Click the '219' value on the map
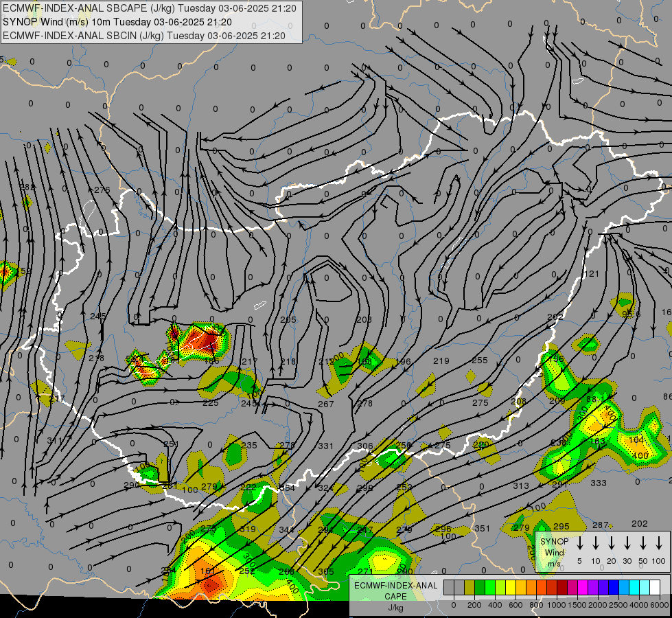Image resolution: width=672 pixels, height=618 pixels. (441, 361)
